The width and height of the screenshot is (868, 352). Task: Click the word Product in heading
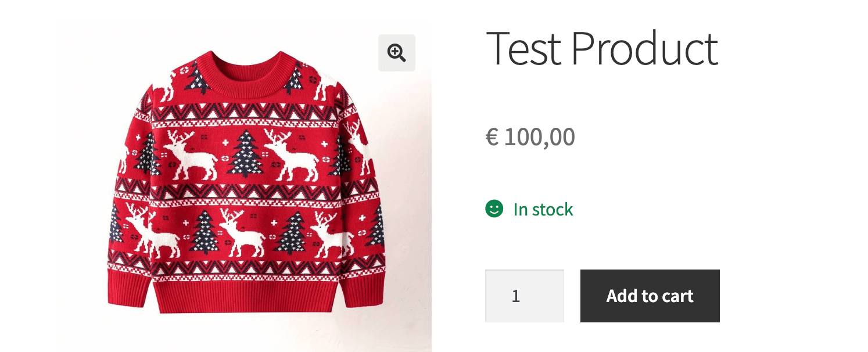coord(644,48)
